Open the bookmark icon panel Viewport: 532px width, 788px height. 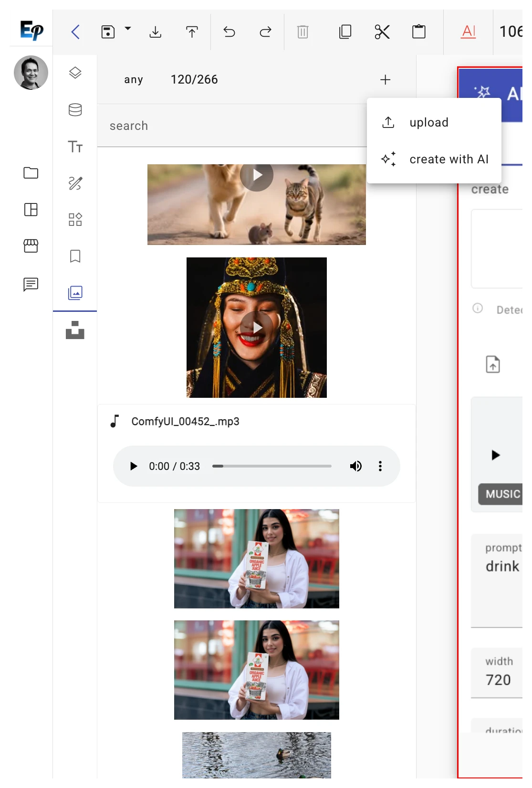pyautogui.click(x=75, y=256)
